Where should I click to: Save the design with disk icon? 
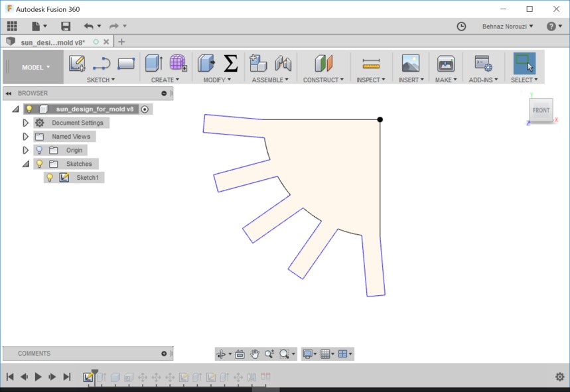66,26
